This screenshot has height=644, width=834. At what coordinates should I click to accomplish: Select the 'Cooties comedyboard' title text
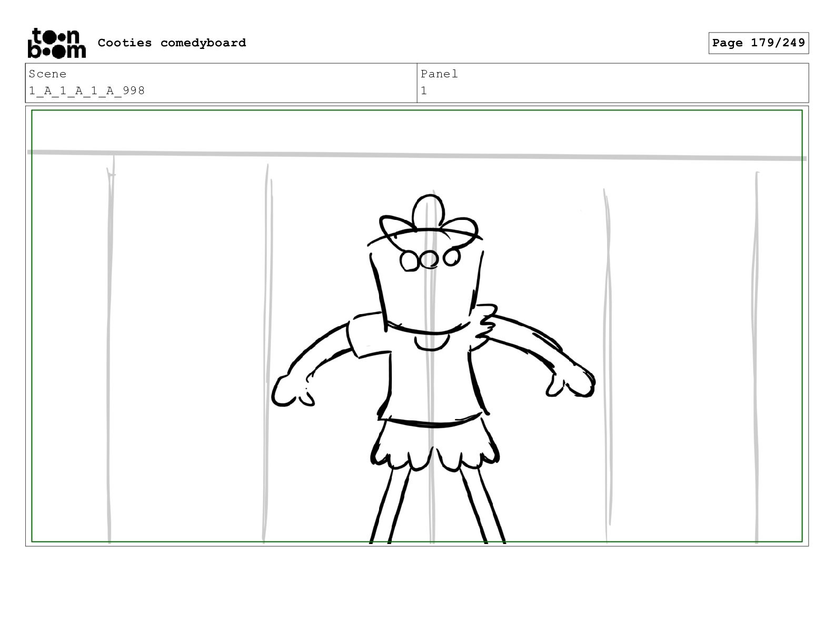tap(172, 43)
